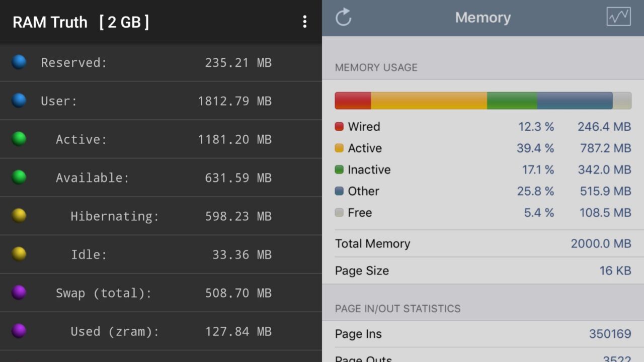This screenshot has width=644, height=362.
Task: Select the Total Memory row
Action: click(x=483, y=244)
